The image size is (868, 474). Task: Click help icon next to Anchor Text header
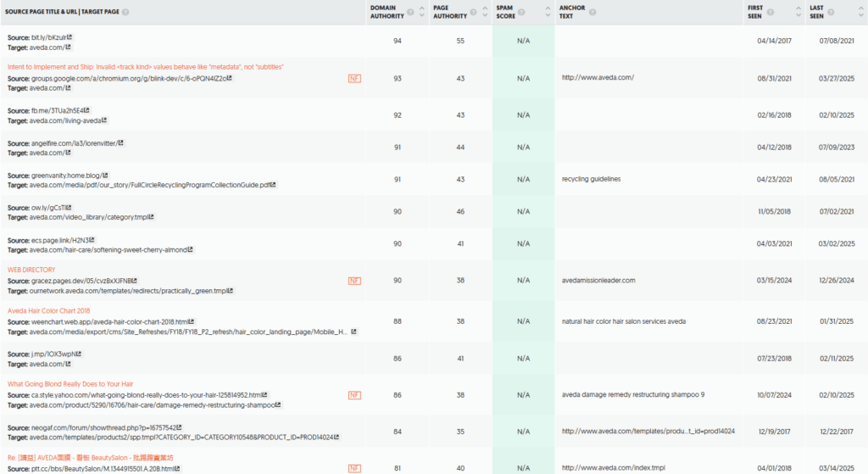[593, 12]
